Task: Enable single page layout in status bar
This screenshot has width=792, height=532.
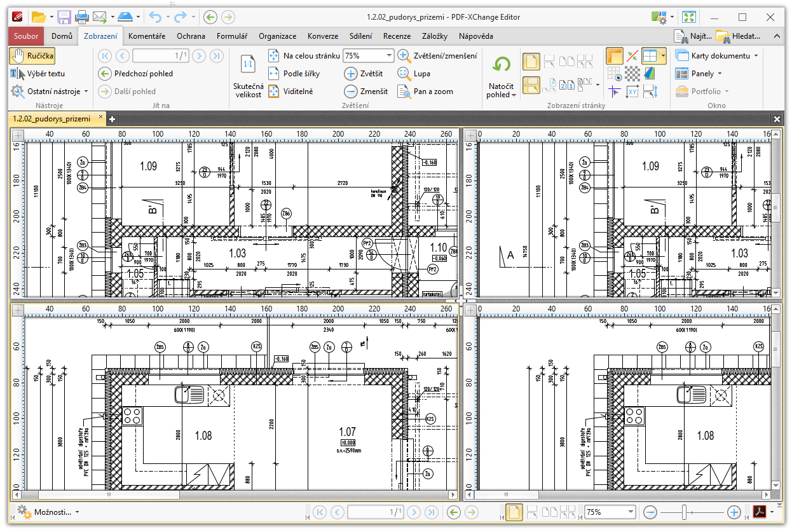Action: 514,512
